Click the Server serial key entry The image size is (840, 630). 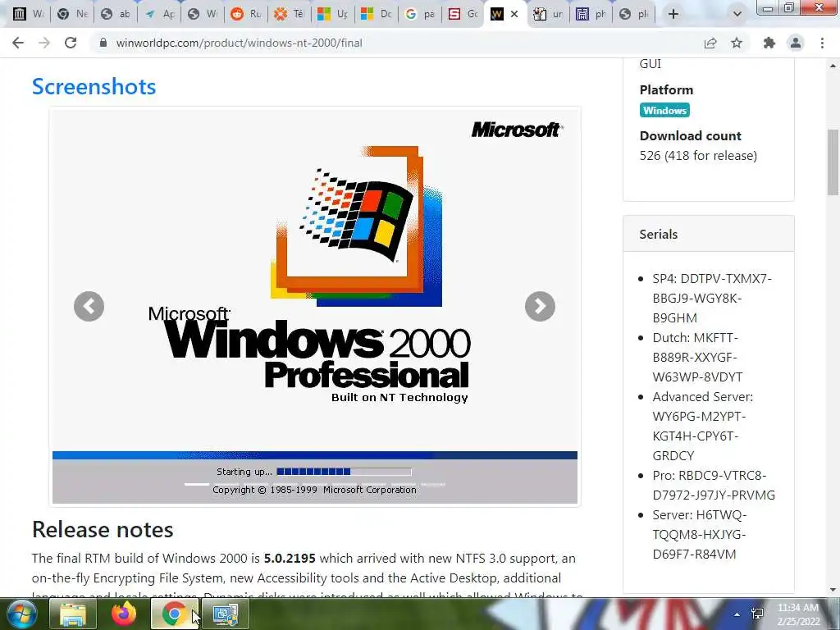700,534
